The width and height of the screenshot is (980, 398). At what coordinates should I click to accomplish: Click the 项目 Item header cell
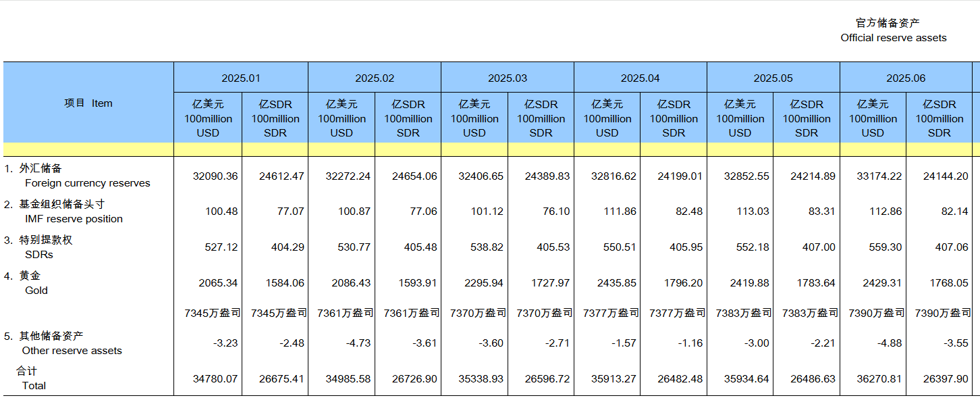tap(88, 103)
